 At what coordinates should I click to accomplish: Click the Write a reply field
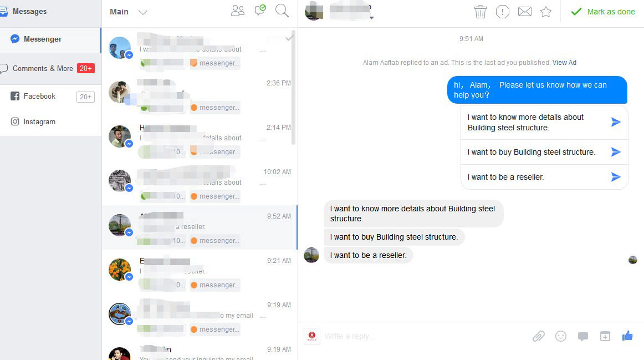click(423, 336)
